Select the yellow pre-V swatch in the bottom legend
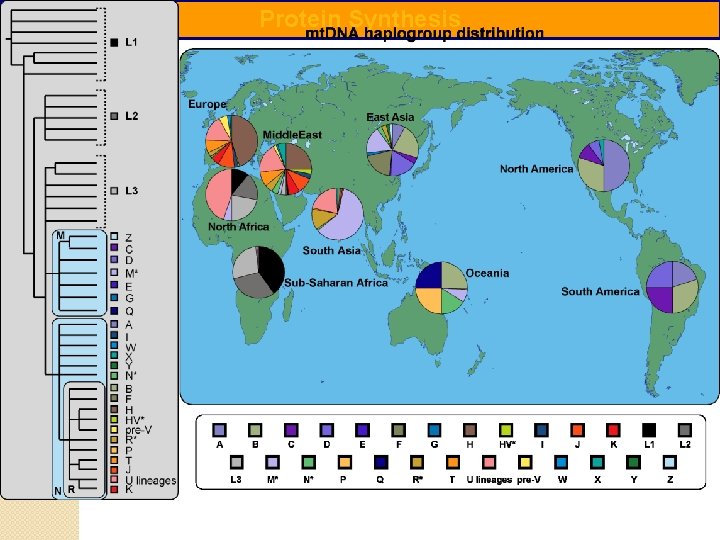The height and width of the screenshot is (540, 720). coord(525,462)
